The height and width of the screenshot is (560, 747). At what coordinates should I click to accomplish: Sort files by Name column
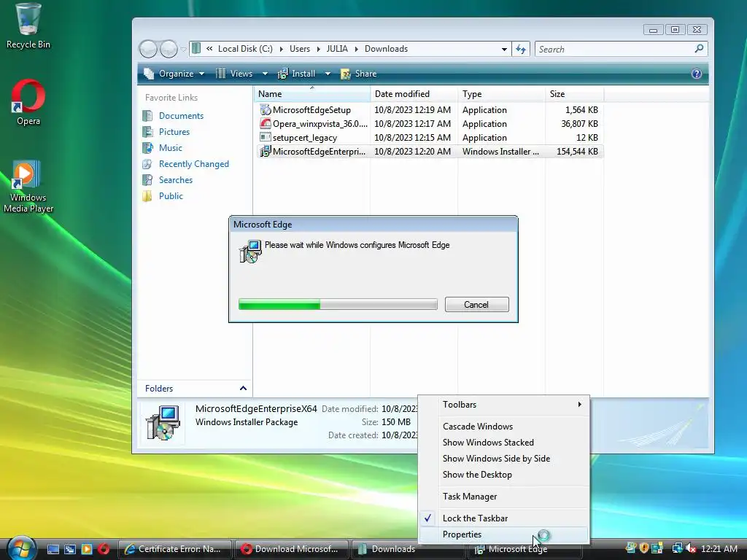coord(312,94)
